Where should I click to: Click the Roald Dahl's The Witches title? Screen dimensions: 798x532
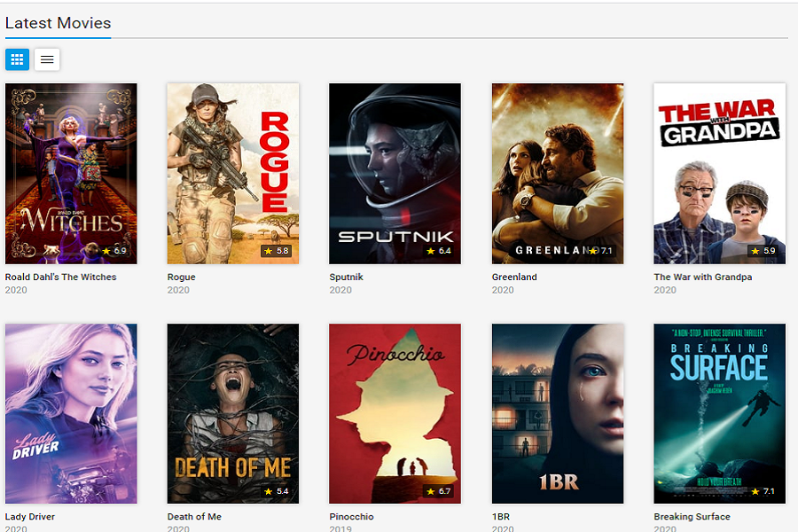(x=60, y=277)
